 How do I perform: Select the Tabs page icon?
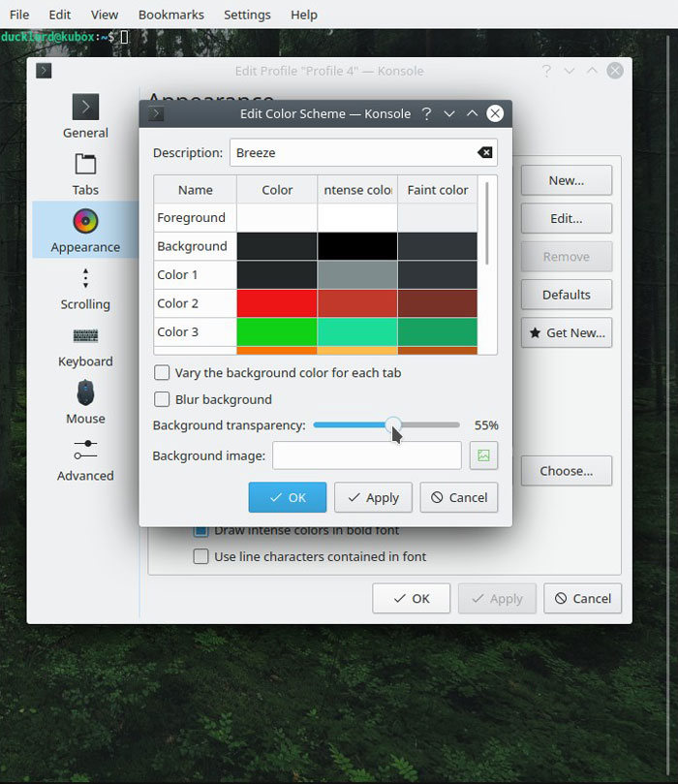click(85, 165)
